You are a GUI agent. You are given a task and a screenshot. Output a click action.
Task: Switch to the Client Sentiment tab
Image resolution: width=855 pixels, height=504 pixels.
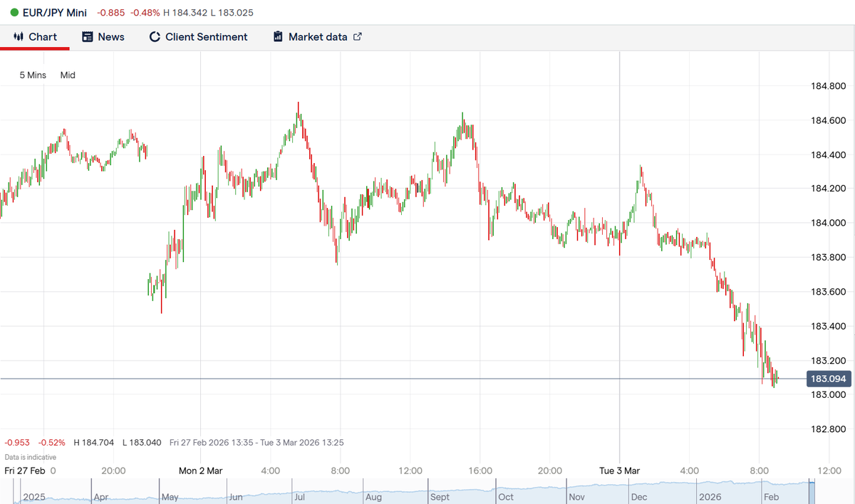click(x=207, y=36)
